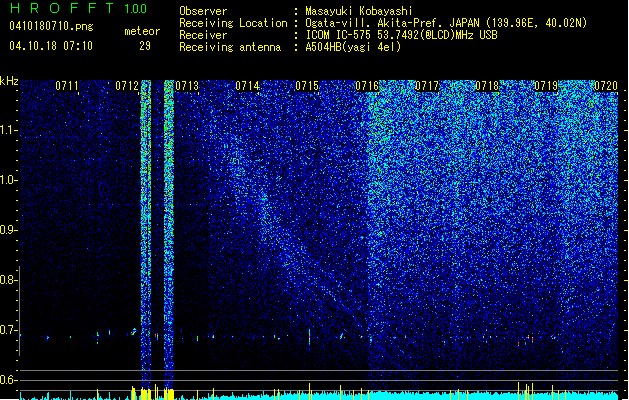Click the Observer label

(x=203, y=11)
